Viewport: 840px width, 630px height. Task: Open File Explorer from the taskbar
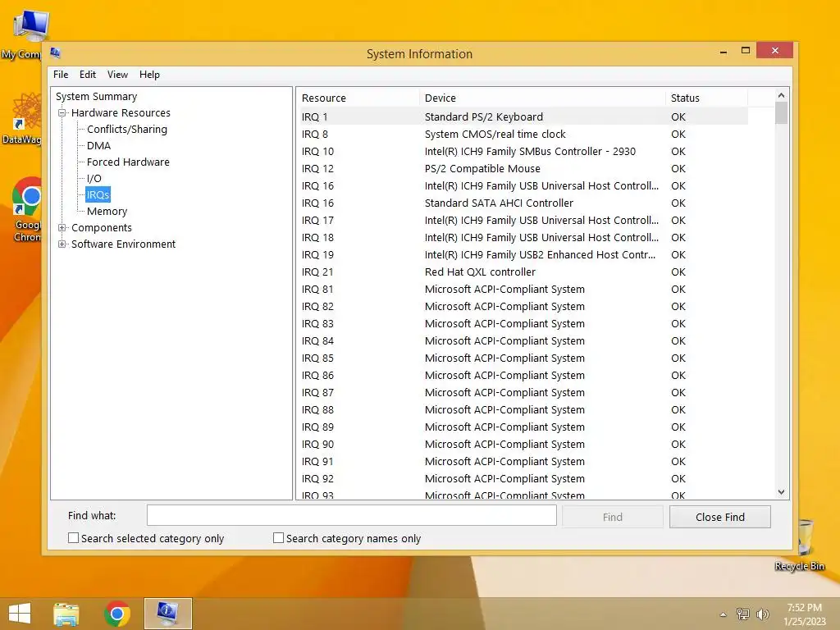(x=66, y=614)
